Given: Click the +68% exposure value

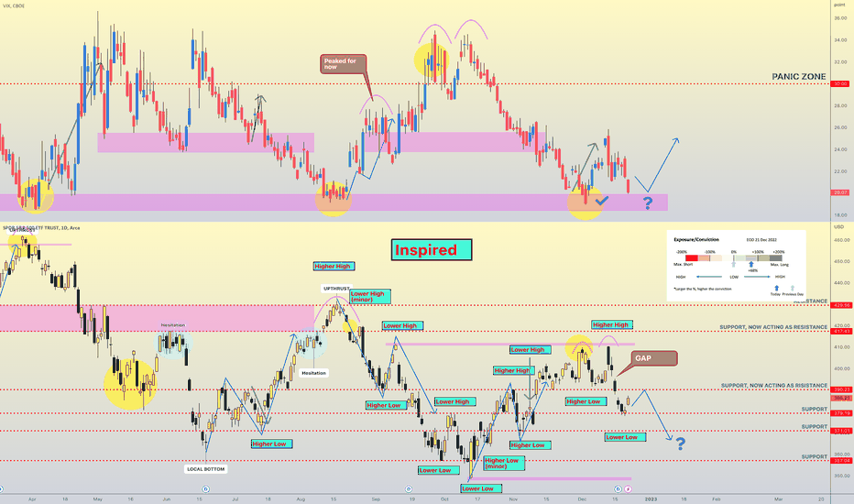Looking at the screenshot, I should pos(752,270).
